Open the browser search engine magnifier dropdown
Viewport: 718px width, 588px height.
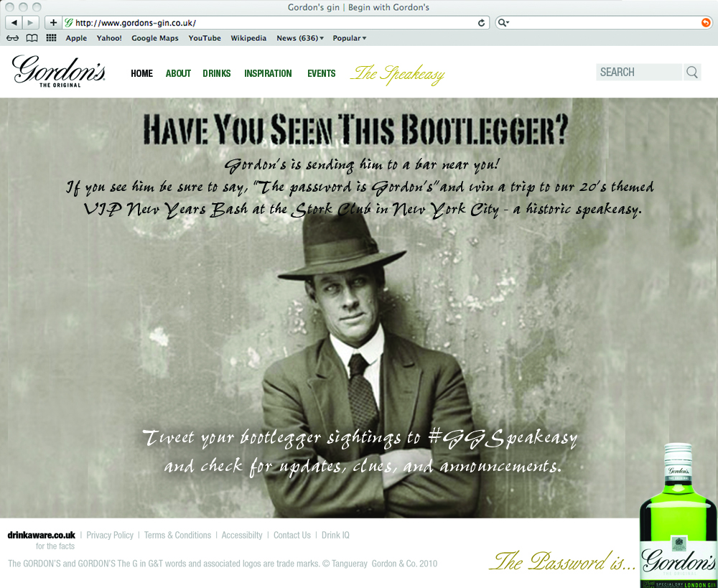(504, 22)
